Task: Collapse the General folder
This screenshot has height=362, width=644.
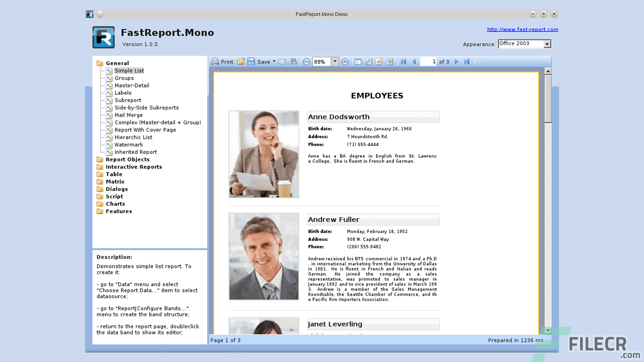Action: 113,63
